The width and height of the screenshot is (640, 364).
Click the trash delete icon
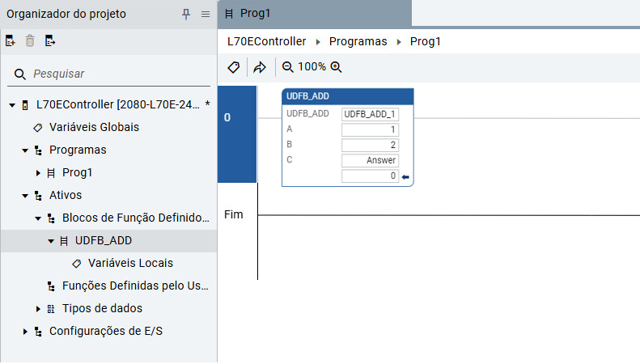30,40
